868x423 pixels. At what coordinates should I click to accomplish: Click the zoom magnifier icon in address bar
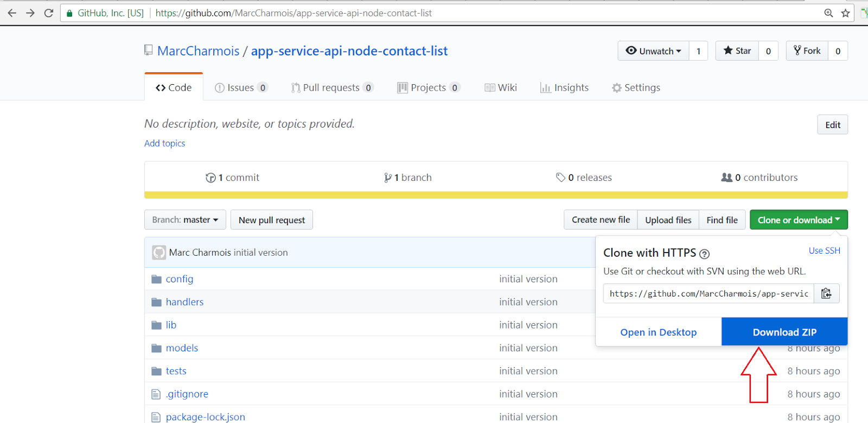(828, 13)
